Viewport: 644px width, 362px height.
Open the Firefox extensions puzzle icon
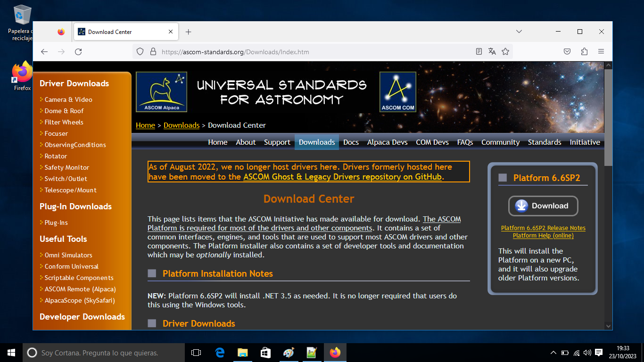[x=585, y=51]
